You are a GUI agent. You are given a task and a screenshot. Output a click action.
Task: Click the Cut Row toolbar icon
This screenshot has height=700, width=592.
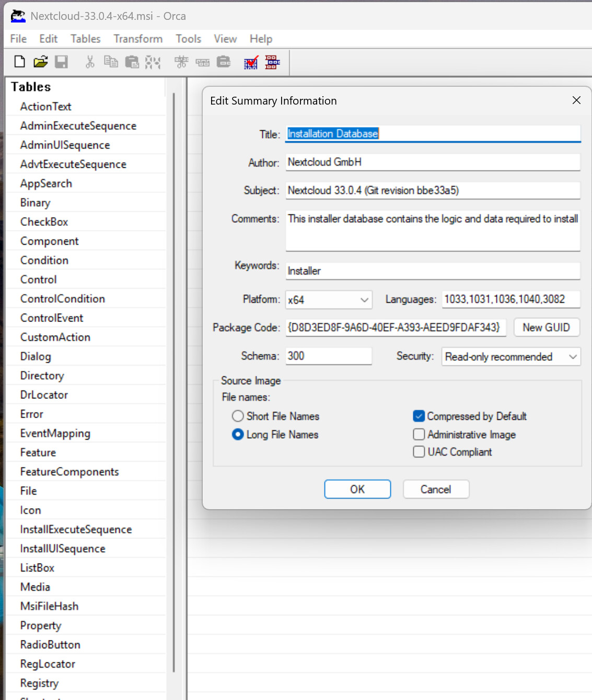click(x=181, y=62)
